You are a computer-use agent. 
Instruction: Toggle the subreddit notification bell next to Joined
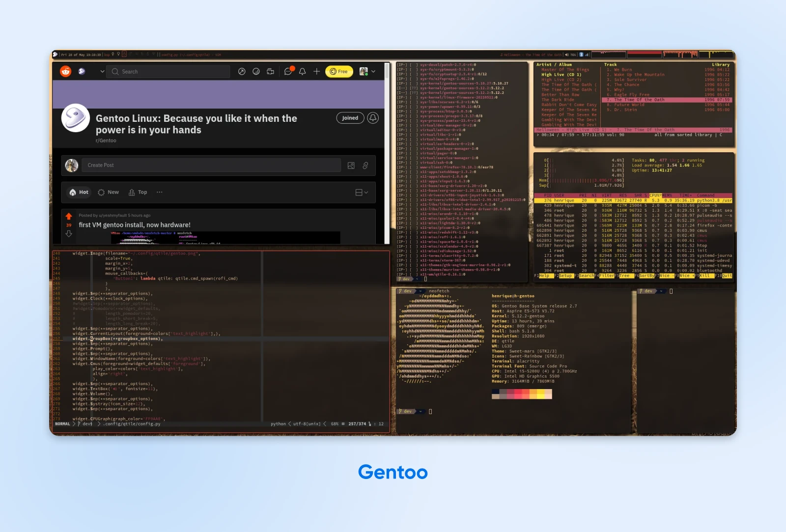(373, 118)
